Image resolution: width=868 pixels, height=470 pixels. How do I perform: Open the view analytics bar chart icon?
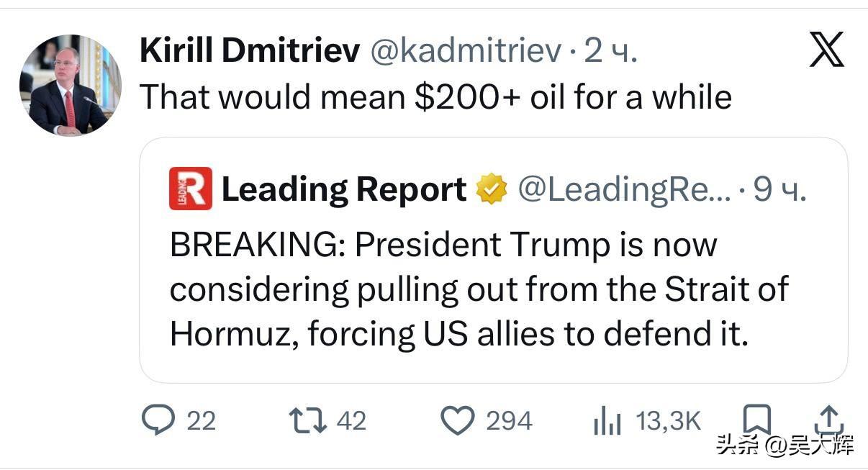coord(607,422)
